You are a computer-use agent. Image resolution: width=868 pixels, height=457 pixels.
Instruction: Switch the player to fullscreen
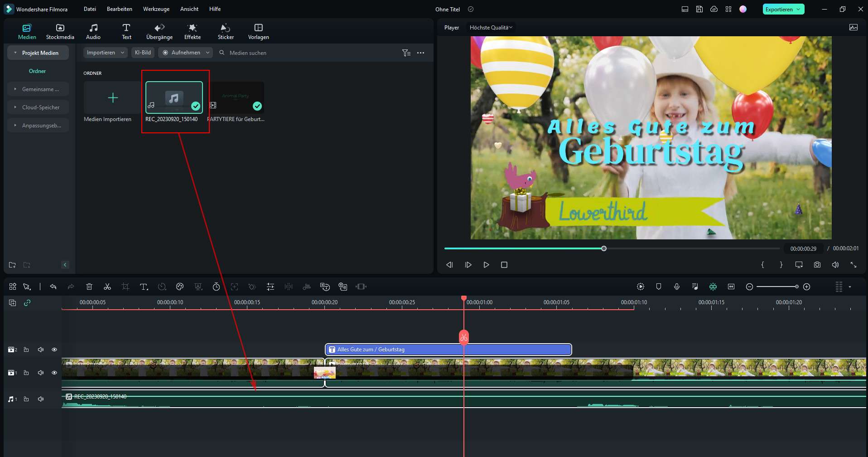coord(854,265)
